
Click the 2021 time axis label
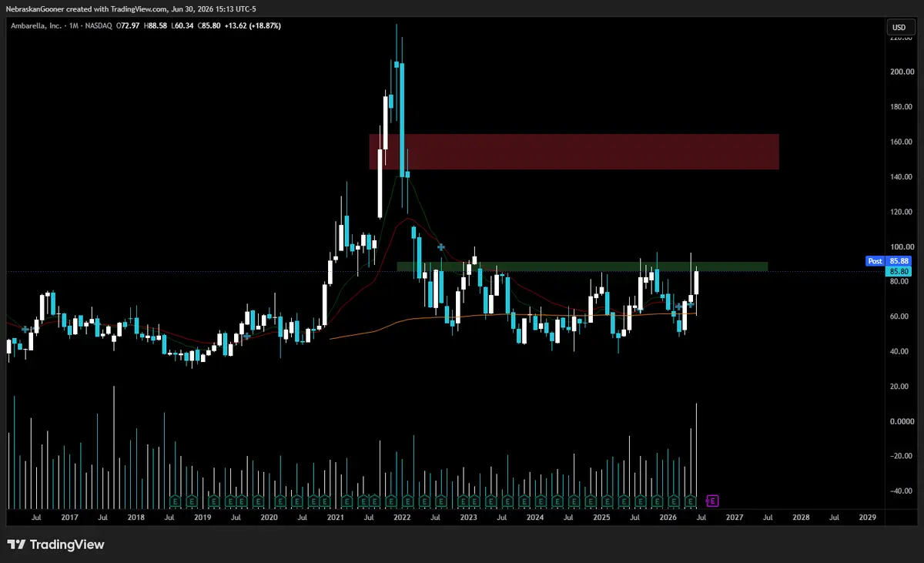(x=335, y=518)
